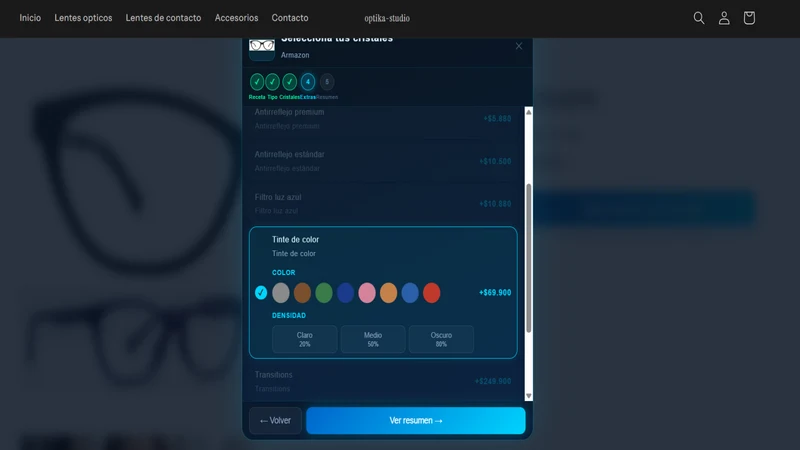Pick the red tint color
The image size is (800, 450).
point(432,293)
